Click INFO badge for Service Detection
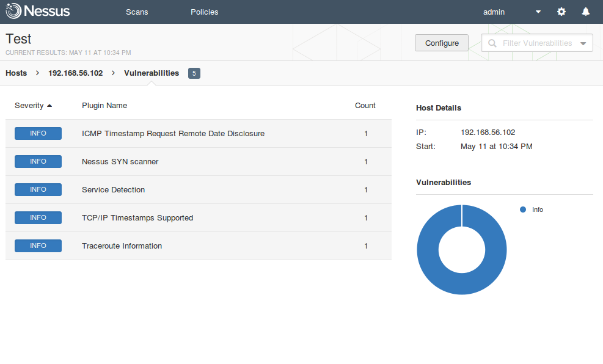 coord(38,189)
